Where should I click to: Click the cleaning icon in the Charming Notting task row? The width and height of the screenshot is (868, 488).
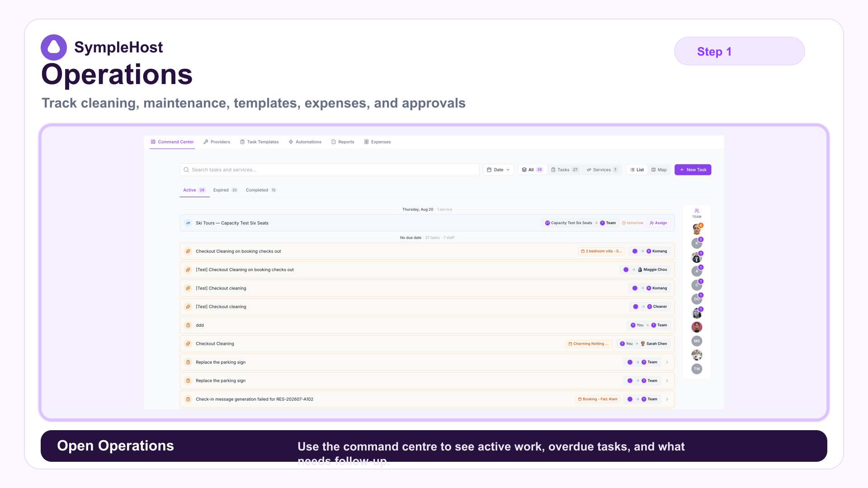tap(188, 344)
